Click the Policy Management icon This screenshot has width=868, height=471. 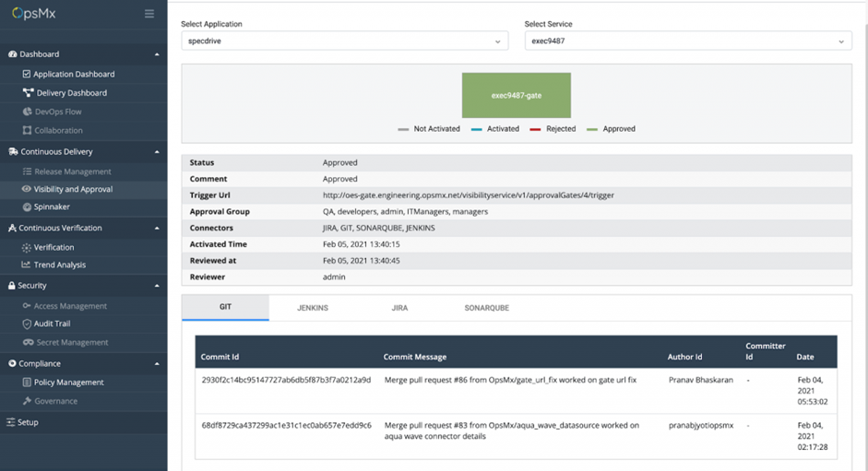[x=27, y=383]
